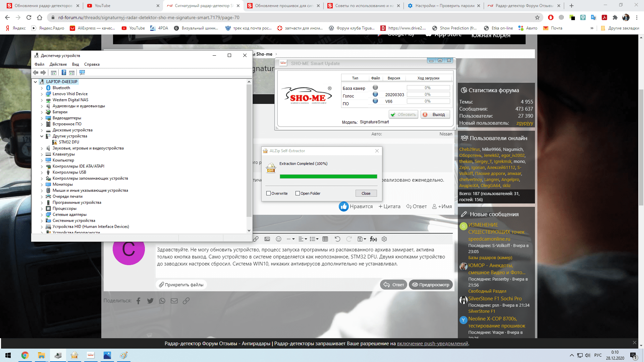Share thread via Twitter icon
Image resolution: width=644 pixels, height=362 pixels.
(x=150, y=301)
